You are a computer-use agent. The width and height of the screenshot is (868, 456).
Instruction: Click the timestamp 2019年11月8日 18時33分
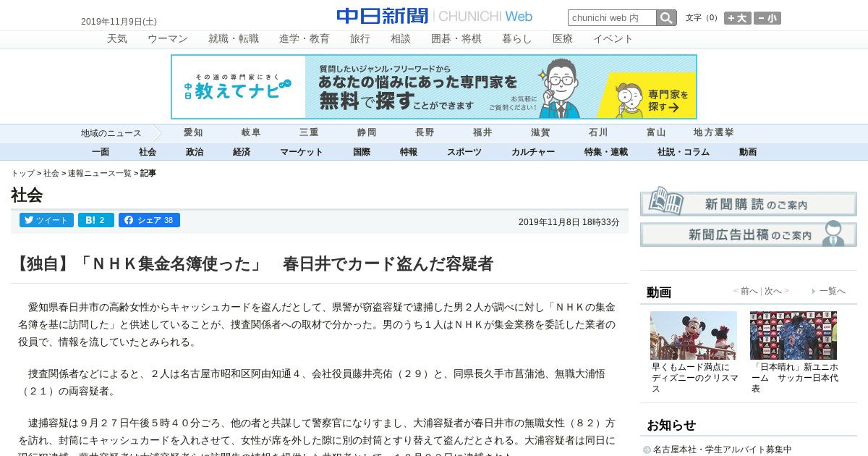pyautogui.click(x=569, y=222)
